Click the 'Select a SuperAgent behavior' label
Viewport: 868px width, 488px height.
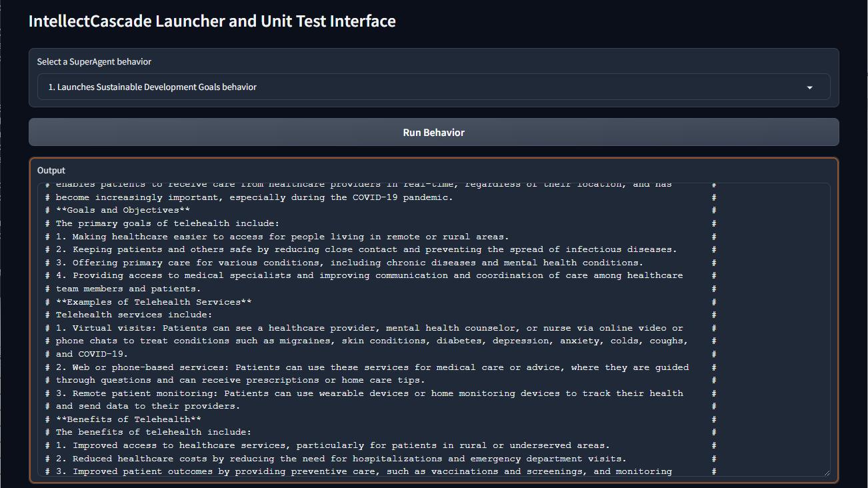pyautogui.click(x=94, y=62)
